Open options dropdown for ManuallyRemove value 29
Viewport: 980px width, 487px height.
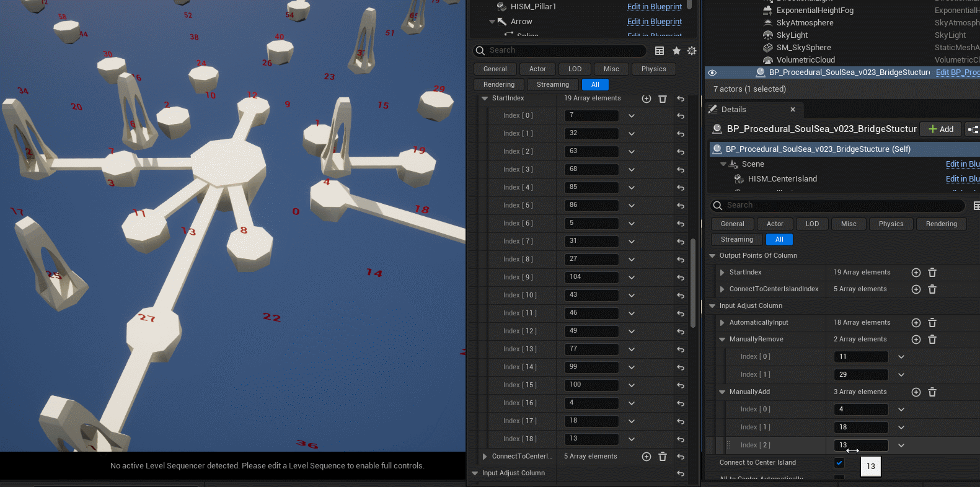pyautogui.click(x=901, y=375)
